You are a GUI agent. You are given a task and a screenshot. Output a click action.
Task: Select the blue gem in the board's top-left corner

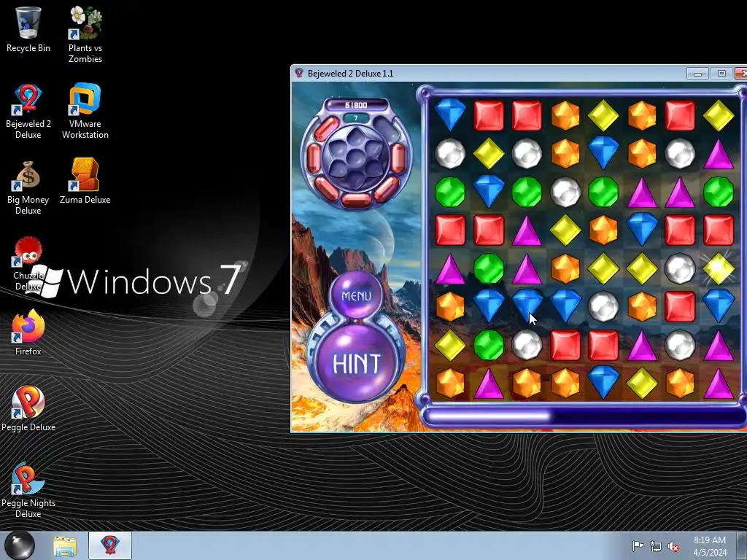coord(450,114)
